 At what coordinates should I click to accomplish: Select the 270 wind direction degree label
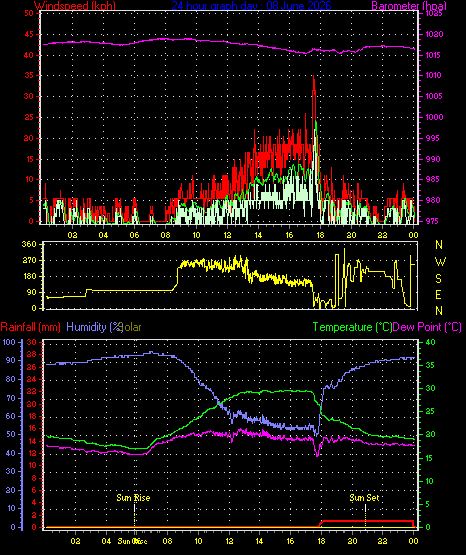[29, 261]
